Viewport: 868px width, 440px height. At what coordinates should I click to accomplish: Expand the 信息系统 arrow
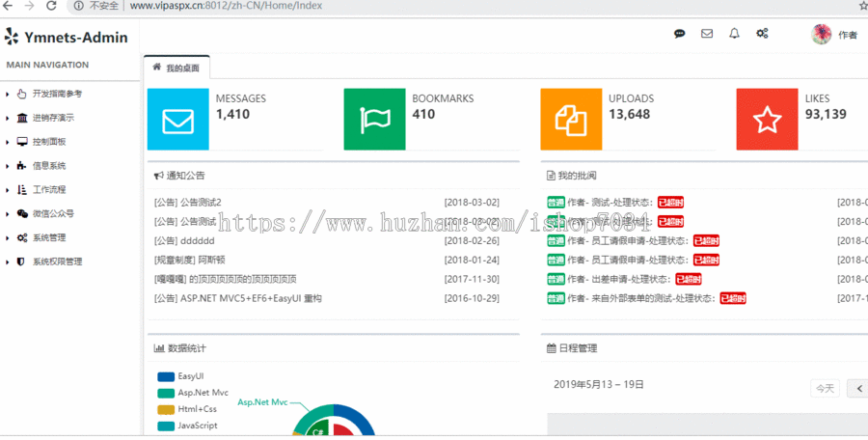(7, 166)
